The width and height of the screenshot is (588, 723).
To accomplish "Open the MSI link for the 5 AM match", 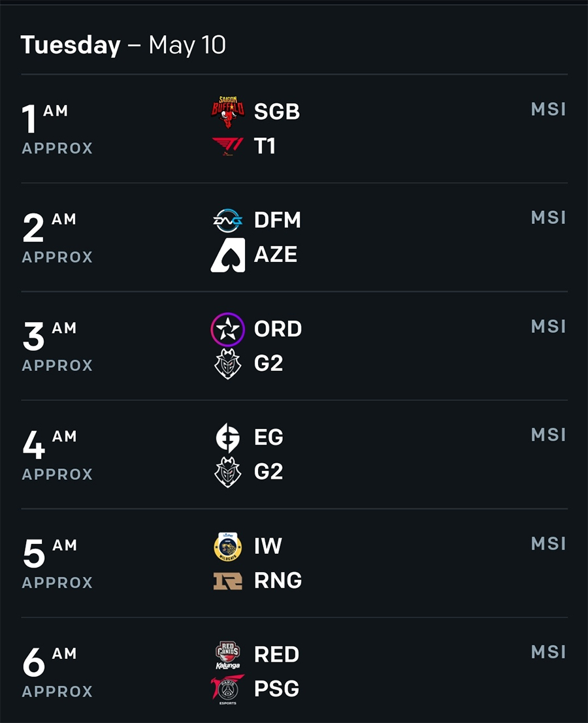I will pos(548,543).
